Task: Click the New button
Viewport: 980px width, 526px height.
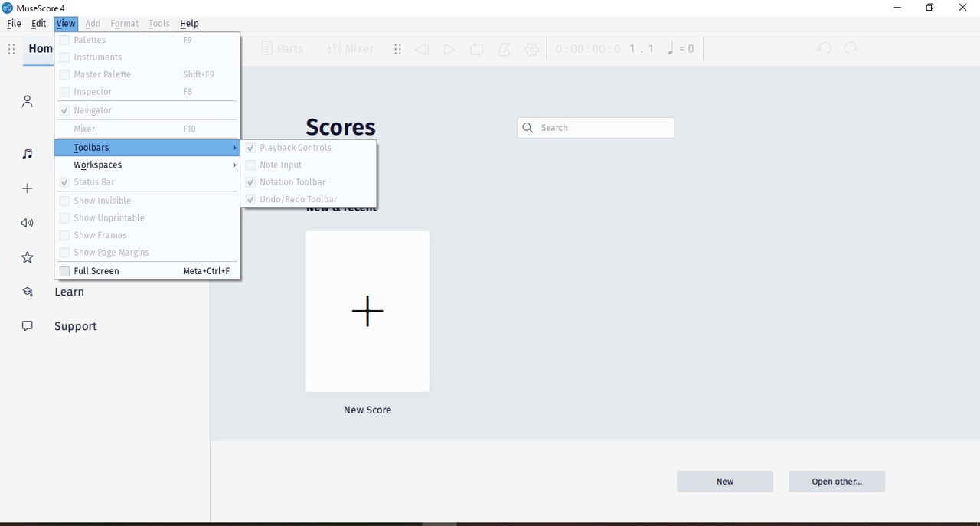Action: 724,481
